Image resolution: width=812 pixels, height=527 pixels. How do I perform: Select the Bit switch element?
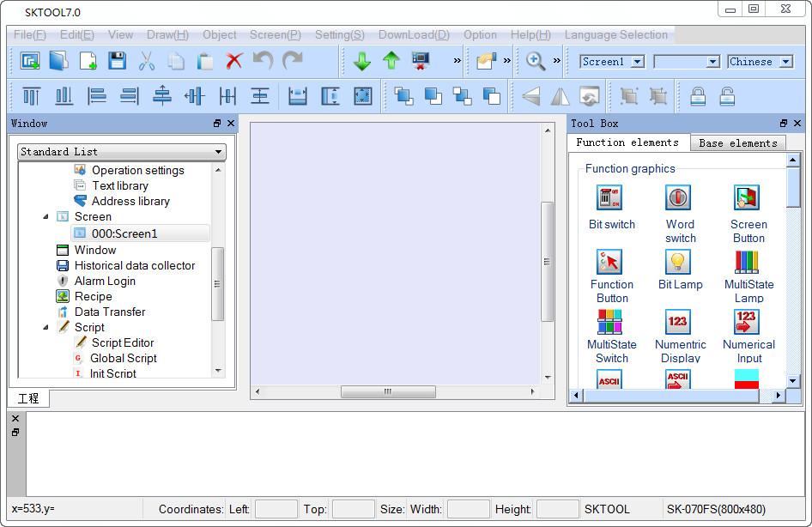(609, 197)
